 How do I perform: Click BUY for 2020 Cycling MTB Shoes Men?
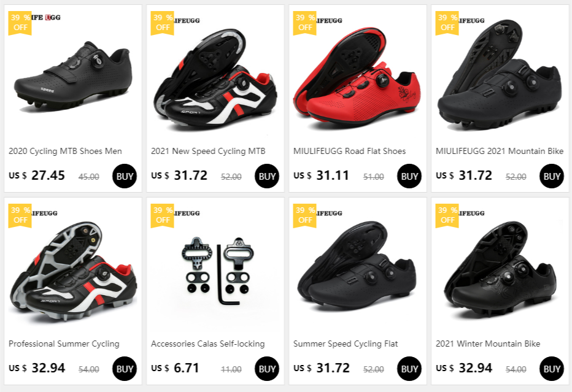click(125, 176)
